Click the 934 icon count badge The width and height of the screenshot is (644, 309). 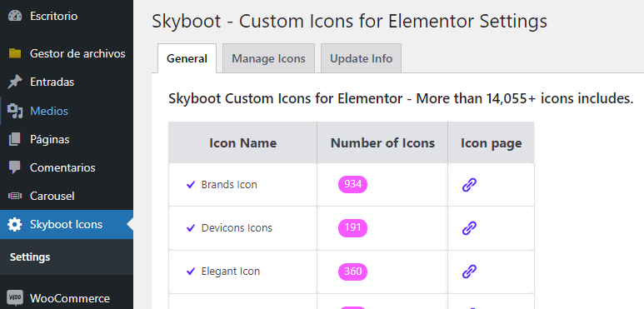352,184
